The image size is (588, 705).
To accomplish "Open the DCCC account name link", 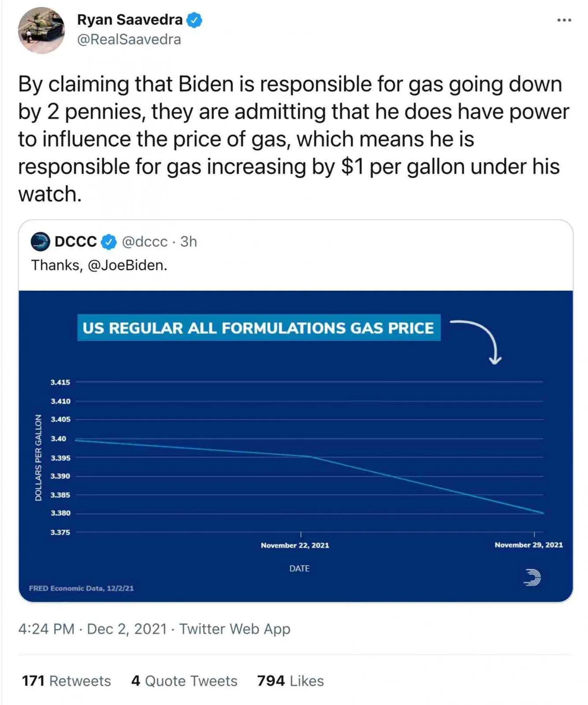I will coord(75,241).
